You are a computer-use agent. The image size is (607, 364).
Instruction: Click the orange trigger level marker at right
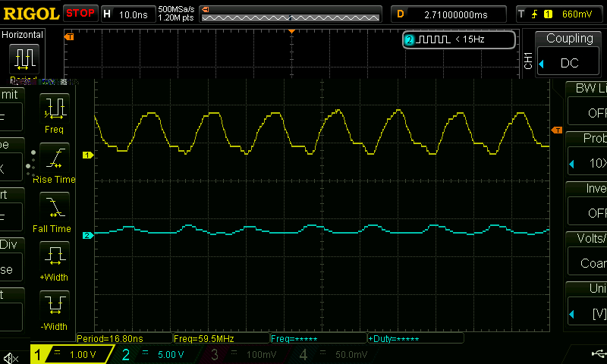point(556,130)
